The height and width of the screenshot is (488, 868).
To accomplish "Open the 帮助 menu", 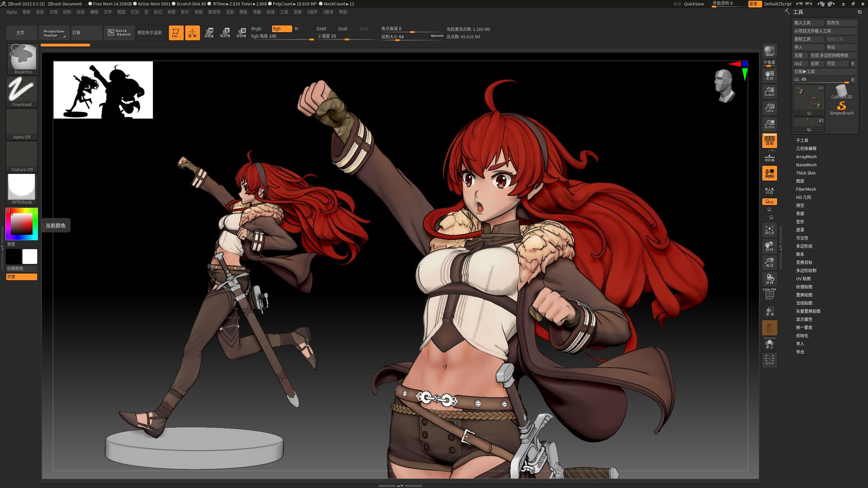I will point(343,12).
